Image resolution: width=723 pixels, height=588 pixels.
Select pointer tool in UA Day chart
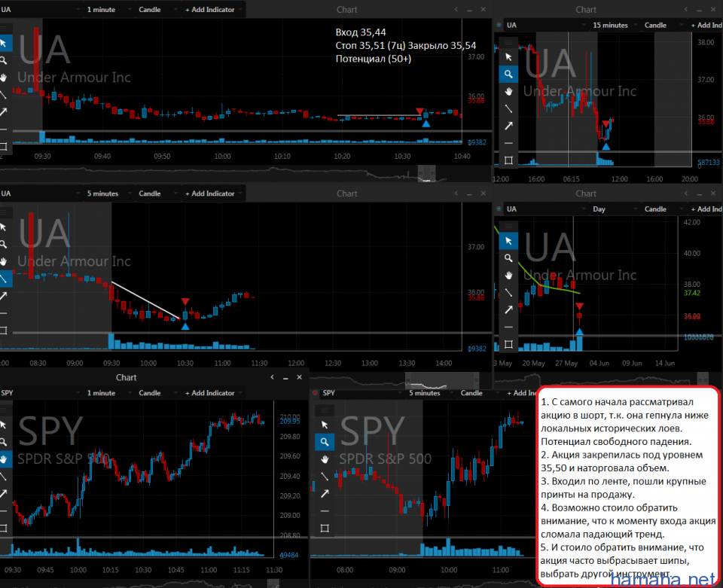pyautogui.click(x=508, y=241)
